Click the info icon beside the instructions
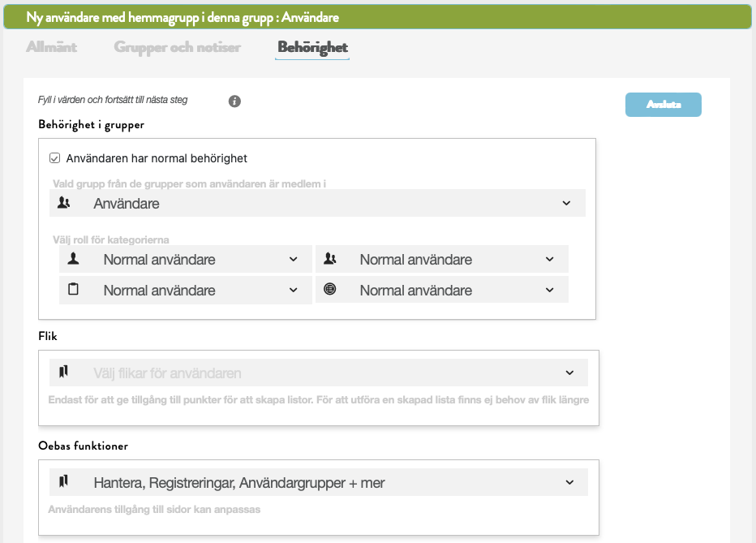The image size is (756, 543). [234, 101]
